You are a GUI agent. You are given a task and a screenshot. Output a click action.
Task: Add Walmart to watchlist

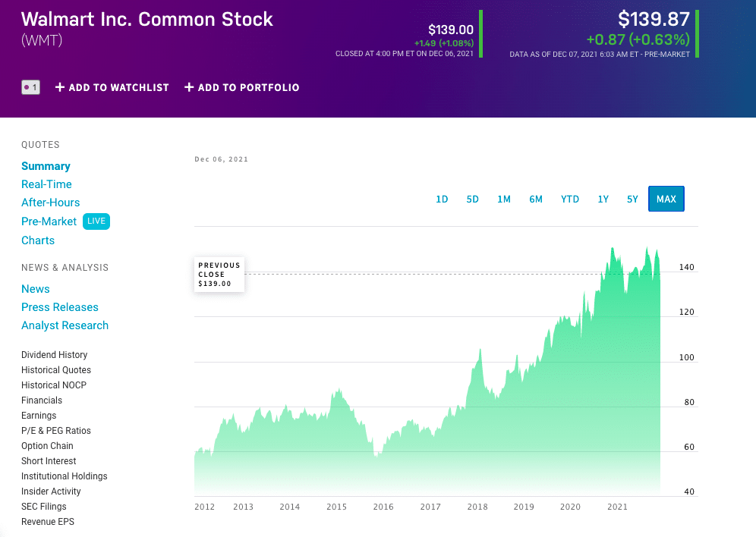(112, 87)
